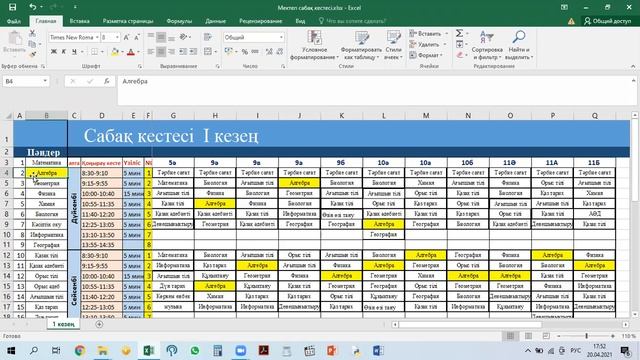The image size is (640, 360).
Task: Toggle center horizontal alignment
Action: coord(161,52)
